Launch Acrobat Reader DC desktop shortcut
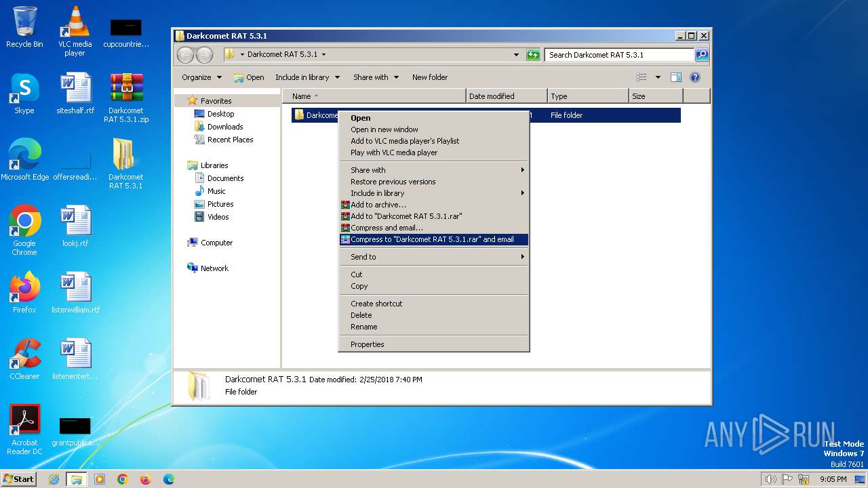 pyautogui.click(x=24, y=430)
